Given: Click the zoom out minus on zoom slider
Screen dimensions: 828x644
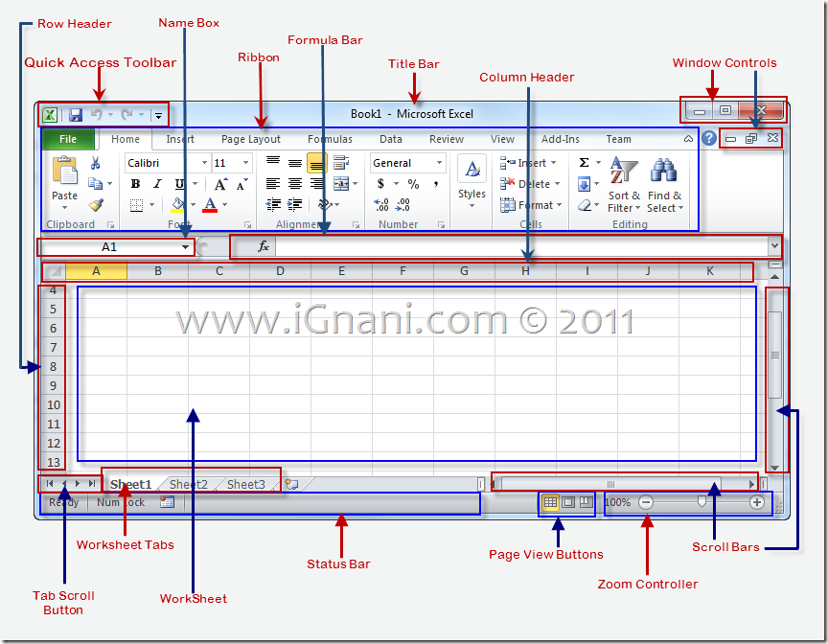Looking at the screenshot, I should 646,501.
